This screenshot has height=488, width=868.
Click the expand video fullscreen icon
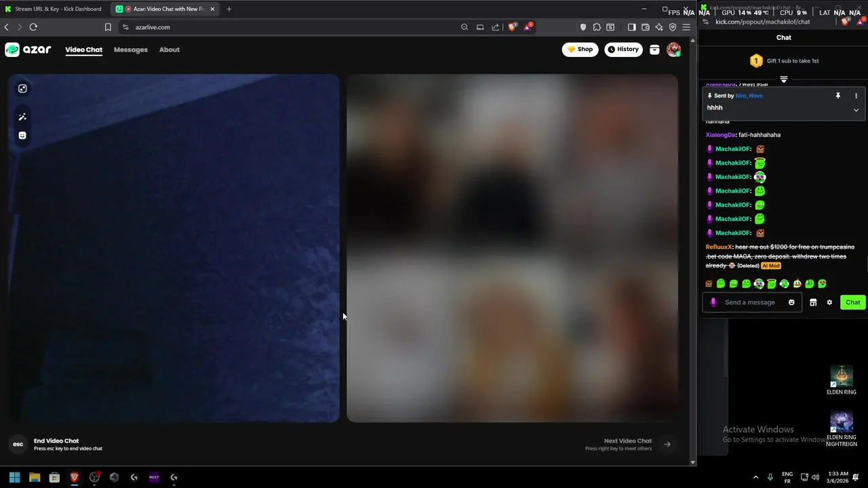(x=22, y=89)
